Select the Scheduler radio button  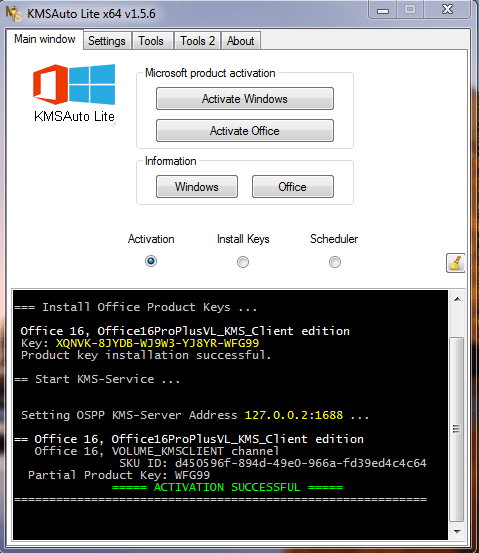tap(335, 262)
